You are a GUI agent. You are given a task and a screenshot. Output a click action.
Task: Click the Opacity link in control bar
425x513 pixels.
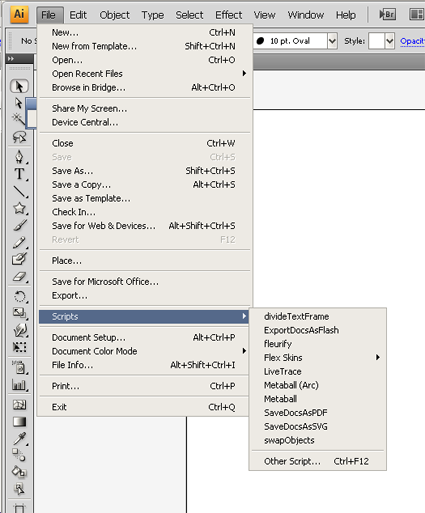coord(412,41)
